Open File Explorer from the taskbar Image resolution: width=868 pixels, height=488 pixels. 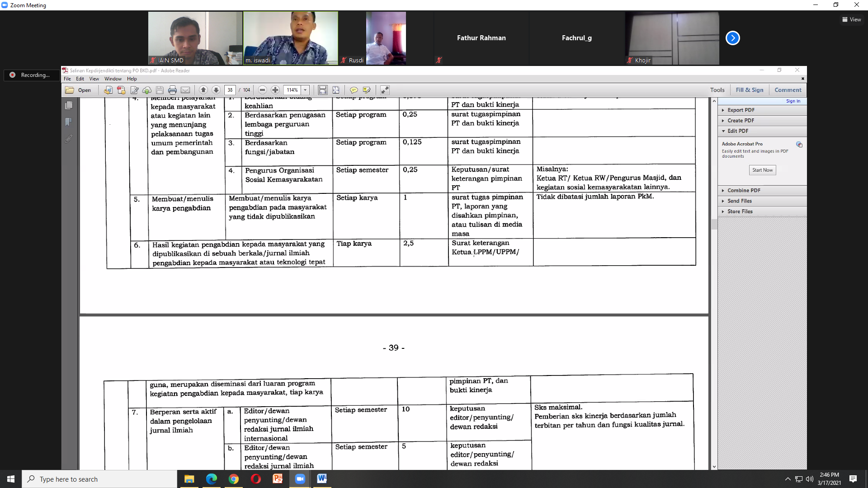pos(189,479)
